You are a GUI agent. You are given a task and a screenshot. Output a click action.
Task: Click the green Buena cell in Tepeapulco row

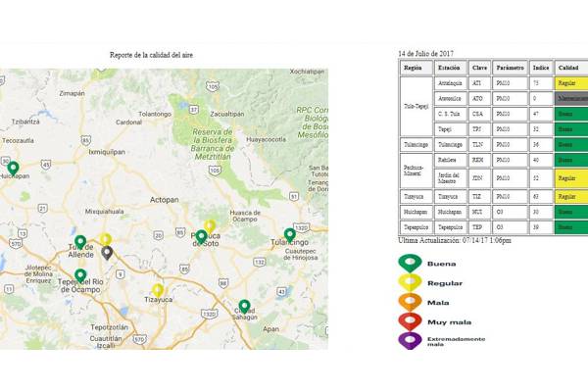(571, 227)
